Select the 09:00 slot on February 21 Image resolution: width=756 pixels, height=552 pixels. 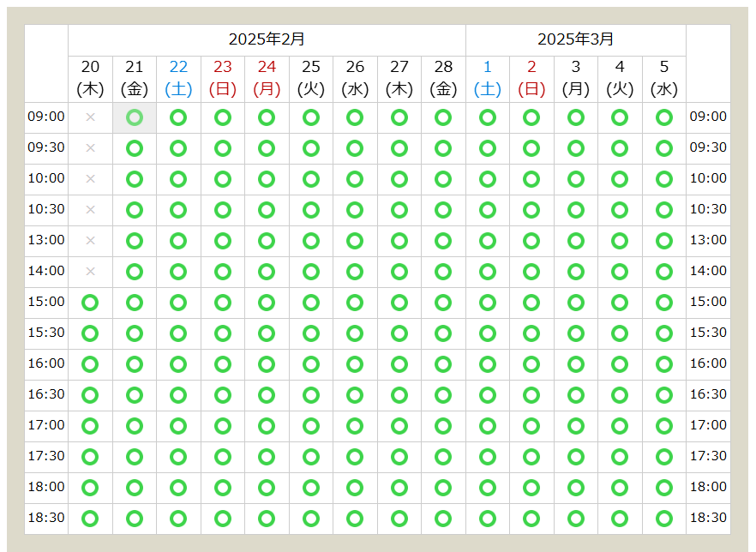(135, 117)
